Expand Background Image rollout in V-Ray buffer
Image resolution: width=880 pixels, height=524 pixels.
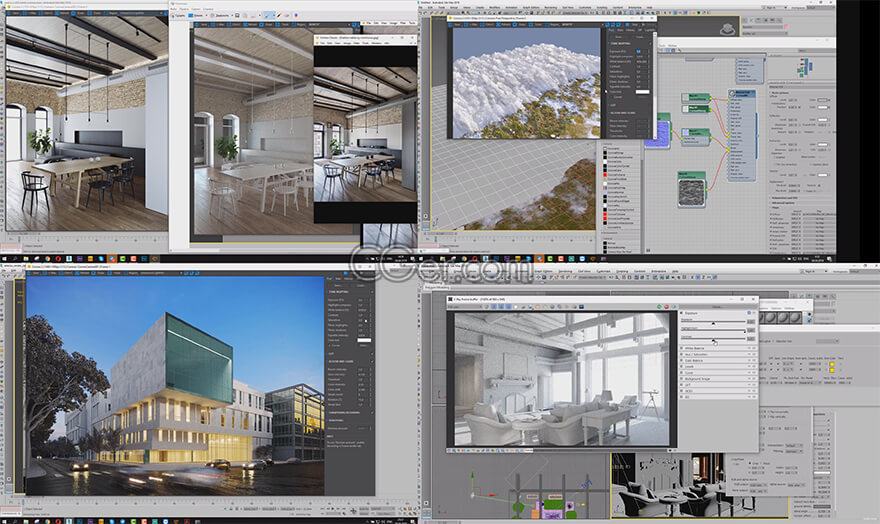coord(718,379)
